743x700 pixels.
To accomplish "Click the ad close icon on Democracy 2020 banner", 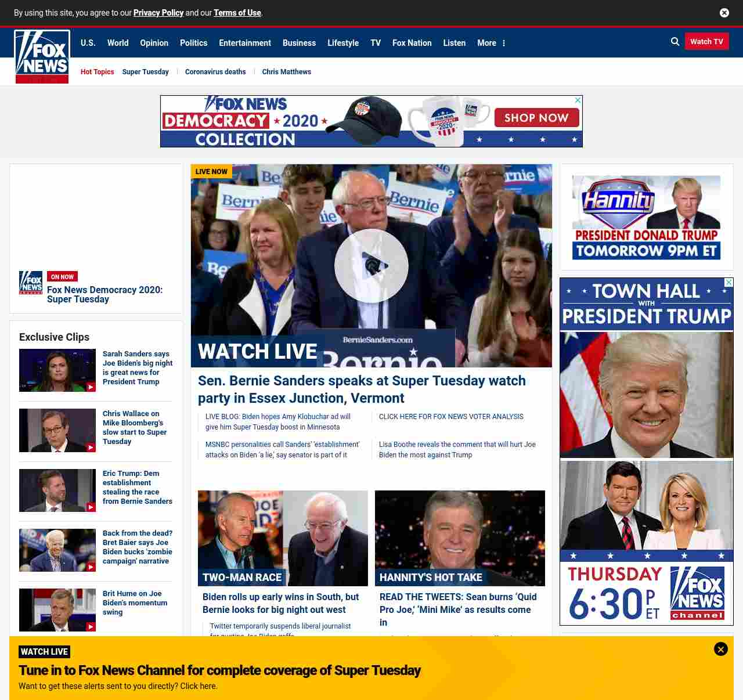I will [578, 100].
